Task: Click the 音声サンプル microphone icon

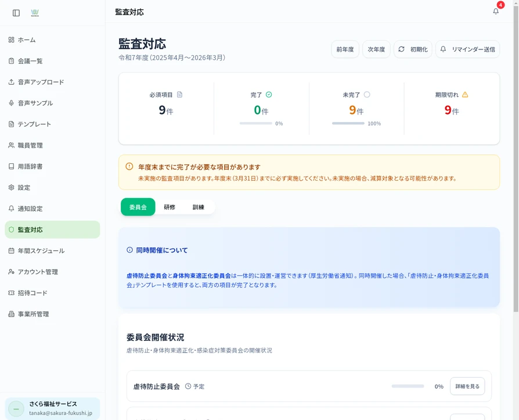Action: (x=11, y=103)
